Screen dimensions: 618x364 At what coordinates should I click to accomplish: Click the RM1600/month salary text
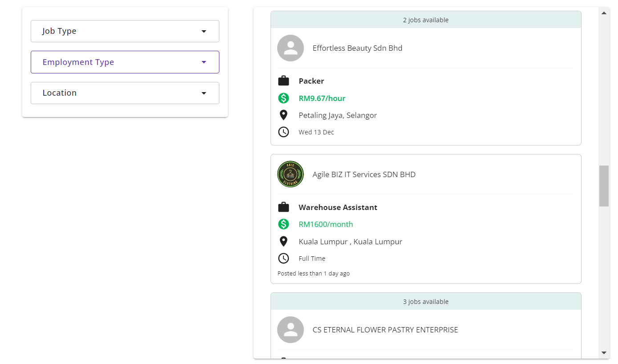point(326,224)
